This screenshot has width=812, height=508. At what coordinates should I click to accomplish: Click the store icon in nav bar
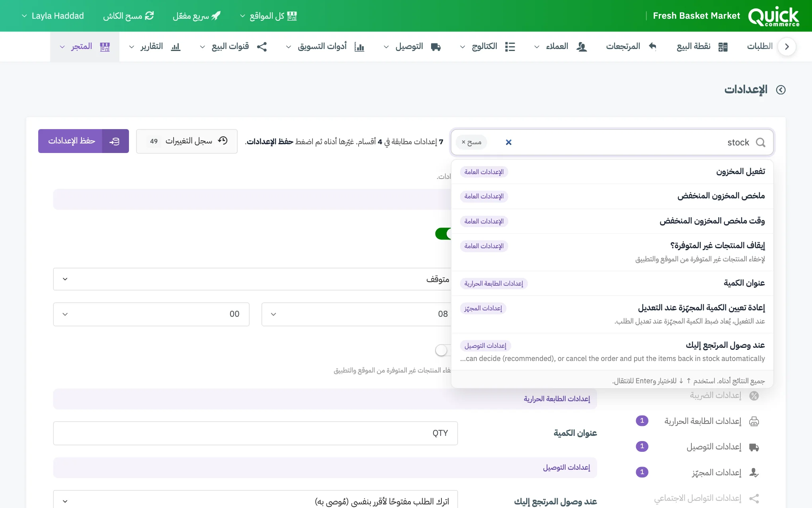pos(105,47)
